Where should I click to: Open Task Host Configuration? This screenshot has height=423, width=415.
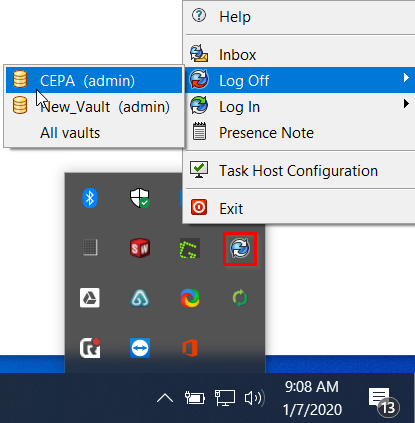click(x=300, y=170)
